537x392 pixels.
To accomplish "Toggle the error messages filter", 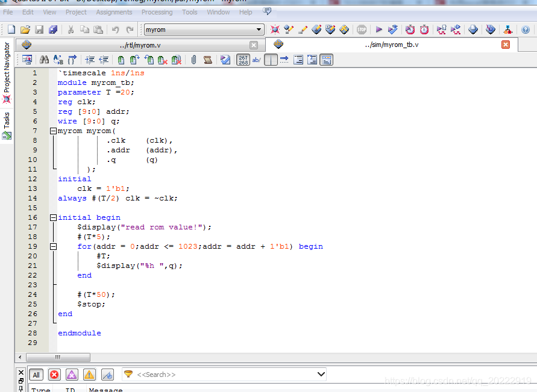I will click(x=54, y=375).
